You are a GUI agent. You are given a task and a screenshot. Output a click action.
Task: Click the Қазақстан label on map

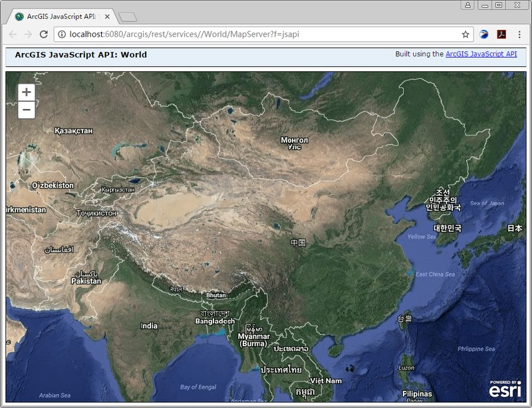(74, 131)
